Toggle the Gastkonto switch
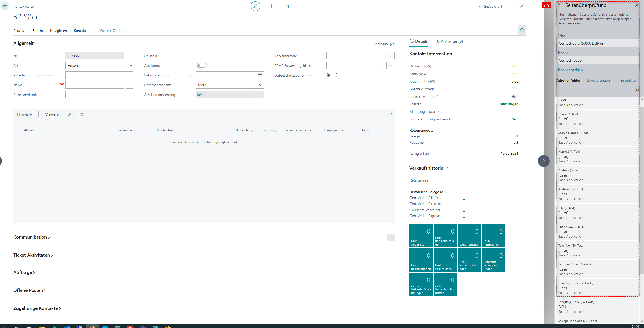Image resolution: width=644 pixels, height=328 pixels. click(x=201, y=66)
